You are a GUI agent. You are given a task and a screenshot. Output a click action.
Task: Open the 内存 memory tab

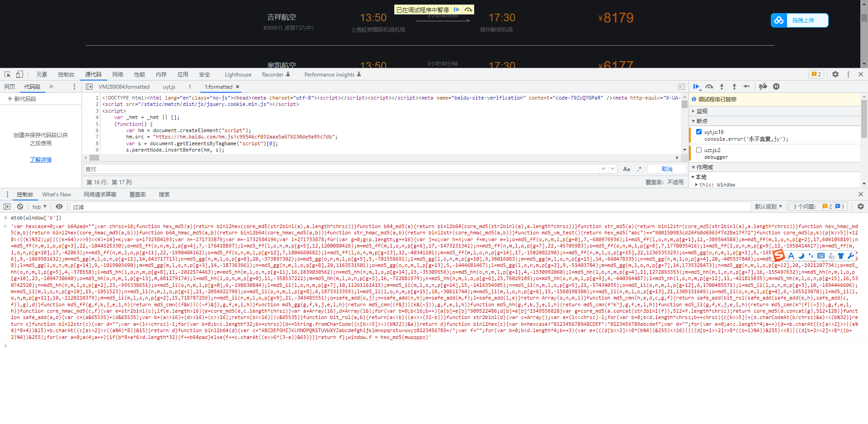(x=161, y=74)
